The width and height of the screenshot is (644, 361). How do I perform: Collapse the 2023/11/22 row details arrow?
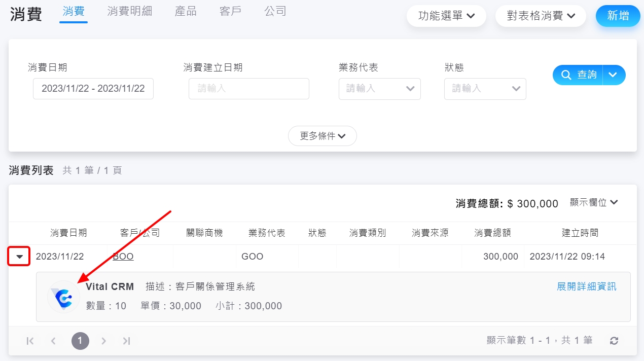[19, 257]
